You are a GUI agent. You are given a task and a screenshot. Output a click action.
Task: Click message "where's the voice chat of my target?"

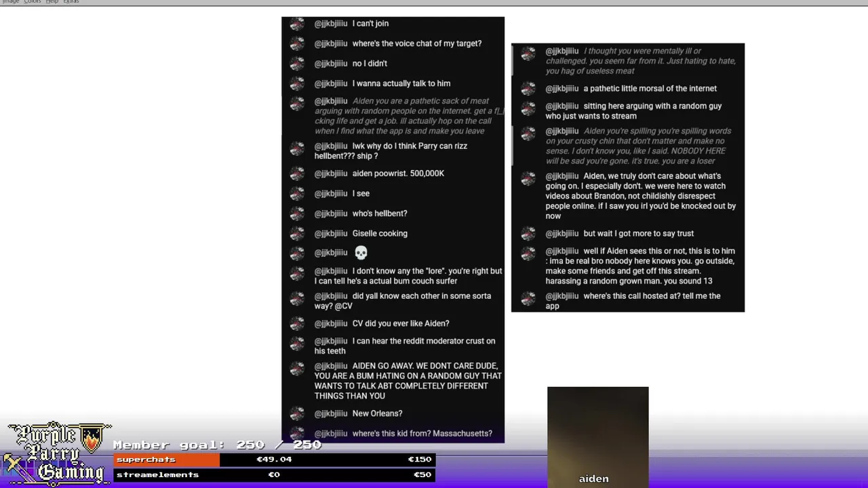417,43
